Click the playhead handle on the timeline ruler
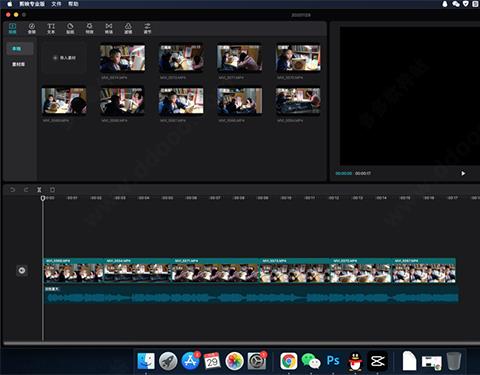This screenshot has height=375, width=480. (x=43, y=198)
